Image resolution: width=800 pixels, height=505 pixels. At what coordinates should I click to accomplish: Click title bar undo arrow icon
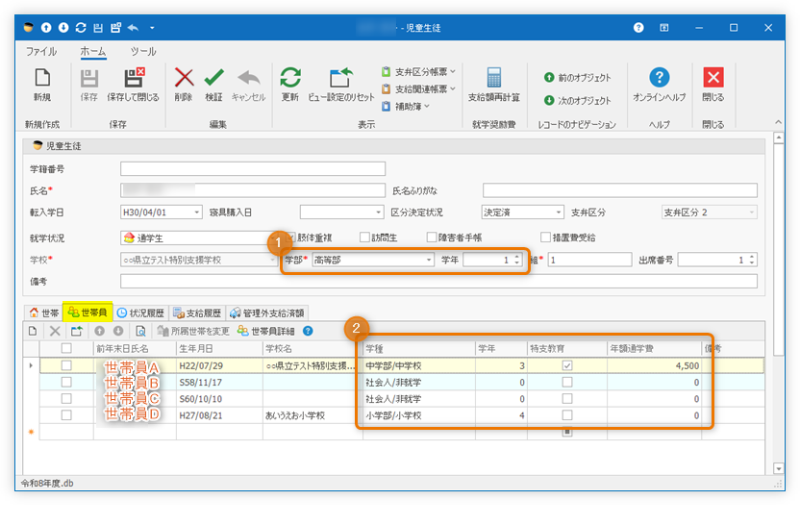[x=133, y=28]
